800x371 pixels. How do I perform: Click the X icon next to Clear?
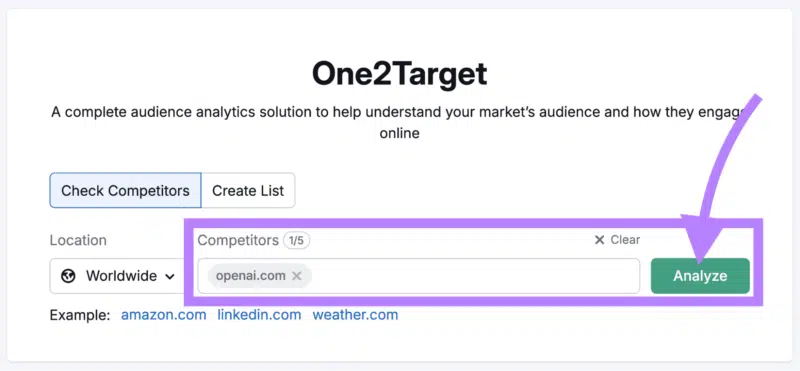(x=599, y=240)
